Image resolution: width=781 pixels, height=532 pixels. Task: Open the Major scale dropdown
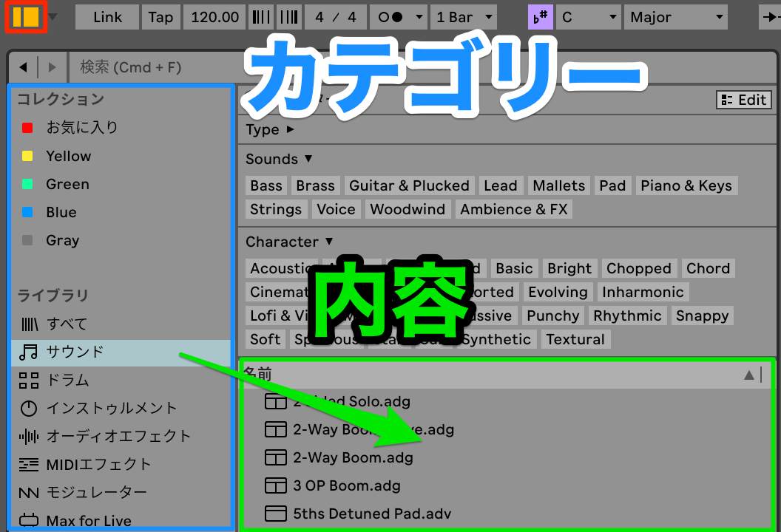pyautogui.click(x=676, y=18)
